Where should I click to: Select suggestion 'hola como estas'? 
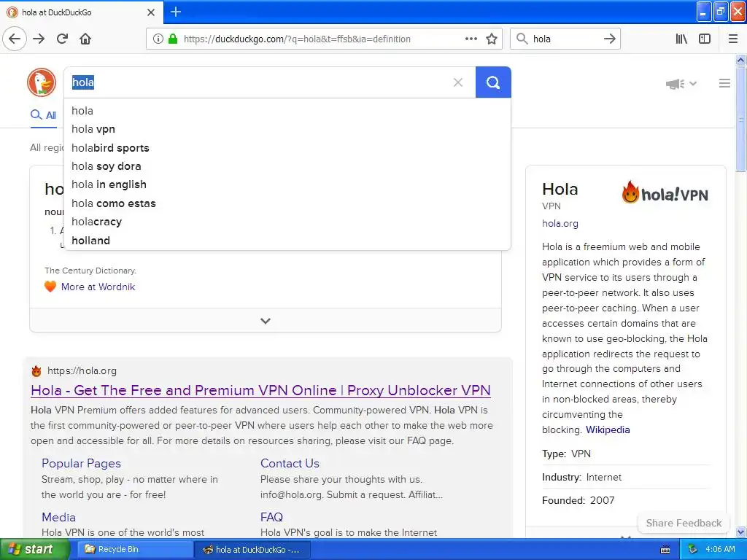pos(287,203)
